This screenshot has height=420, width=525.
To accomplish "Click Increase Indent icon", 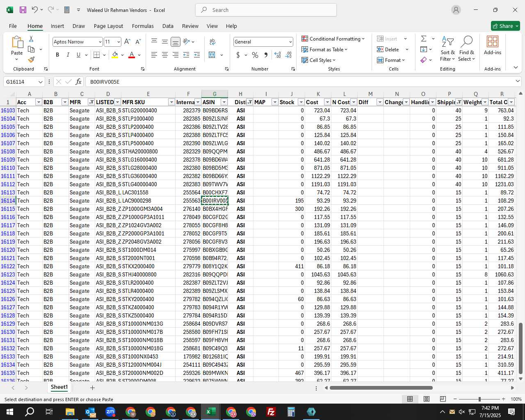I will [197, 55].
